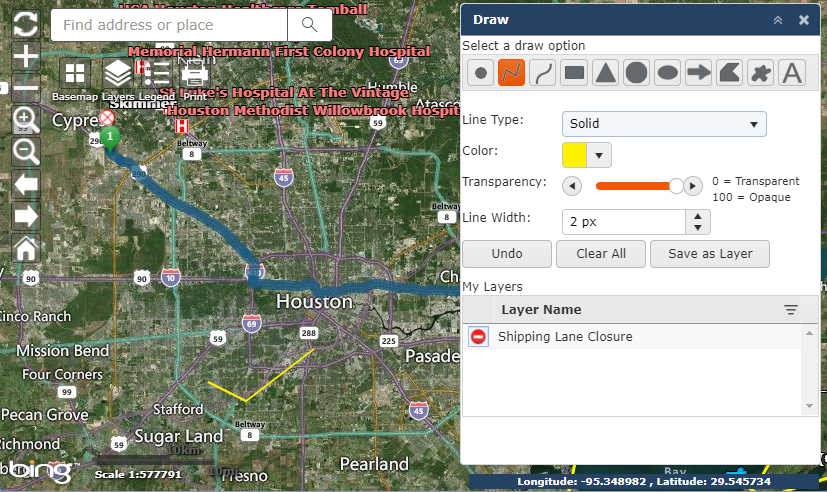The image size is (827, 492).
Task: Click the Clear All button
Action: (601, 254)
